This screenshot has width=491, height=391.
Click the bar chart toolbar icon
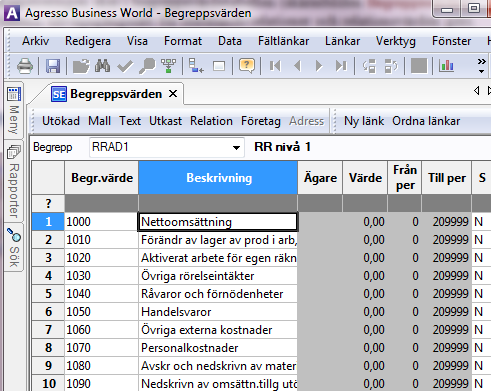tap(446, 66)
